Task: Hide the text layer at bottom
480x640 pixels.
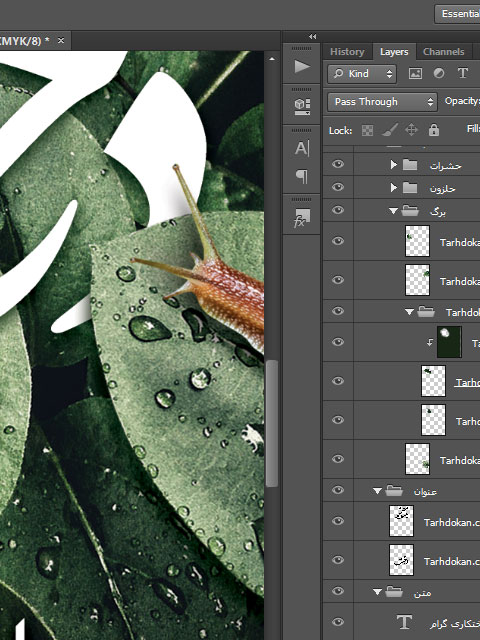Action: click(x=338, y=622)
